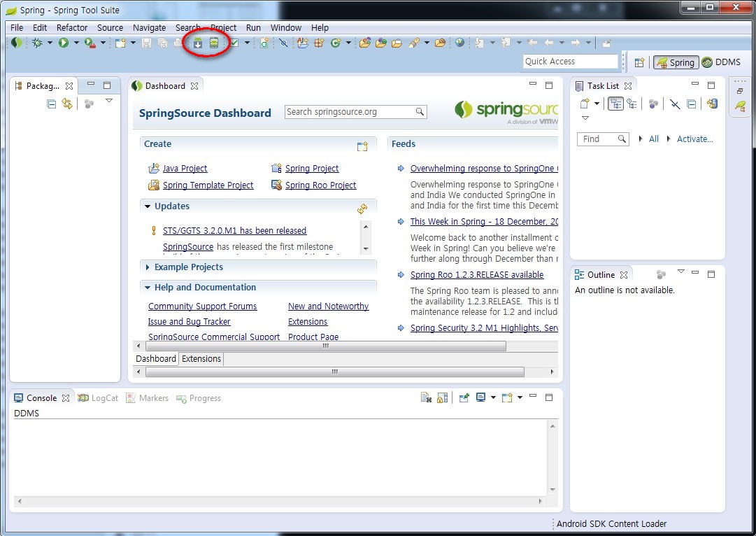Image resolution: width=756 pixels, height=536 pixels.
Task: Click the New Java Package icon
Action: pyautogui.click(x=319, y=43)
